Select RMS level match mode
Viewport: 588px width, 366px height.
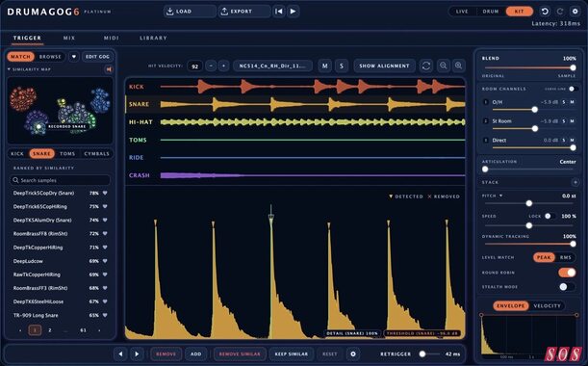(566, 257)
